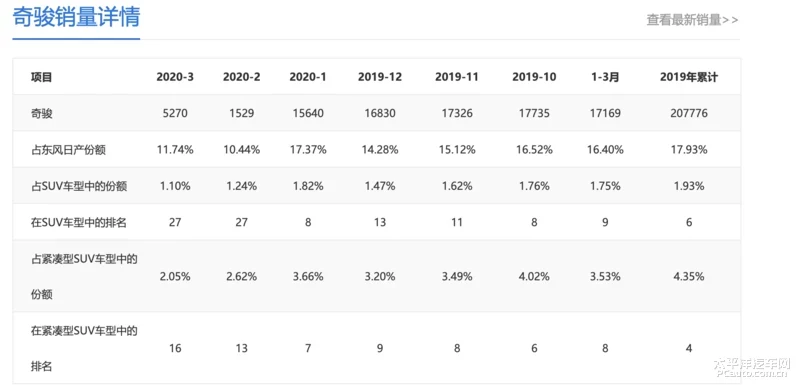800x385 pixels.
Task: Click the 项目 header cell
Action: click(x=41, y=77)
